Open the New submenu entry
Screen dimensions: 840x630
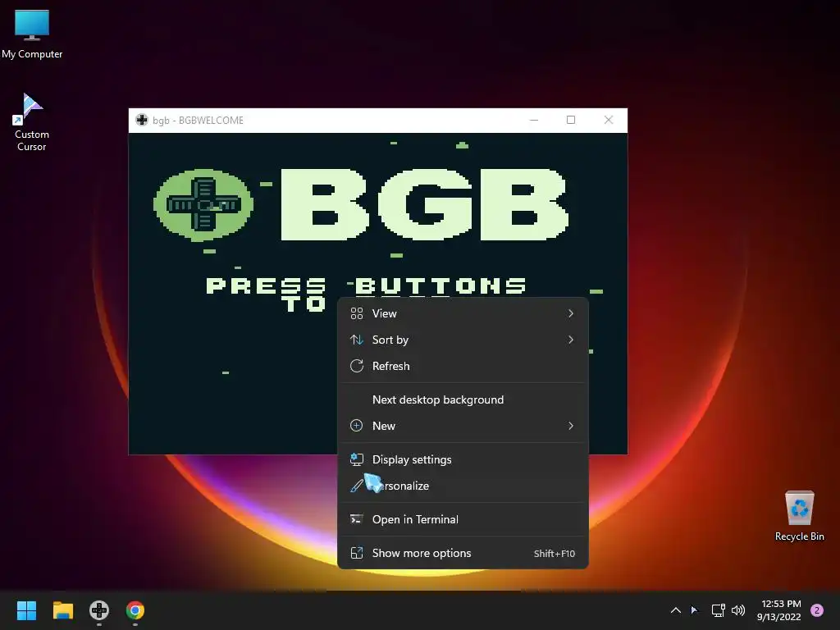[x=463, y=426]
